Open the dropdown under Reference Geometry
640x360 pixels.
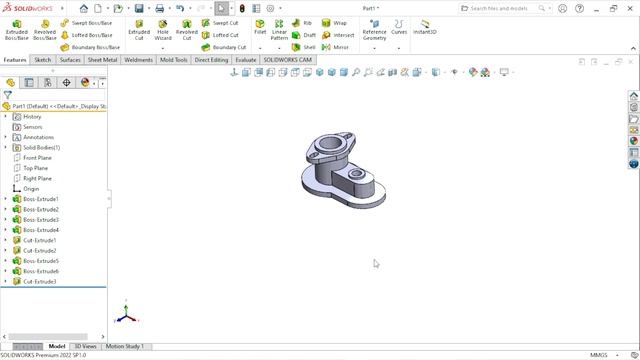pos(374,48)
